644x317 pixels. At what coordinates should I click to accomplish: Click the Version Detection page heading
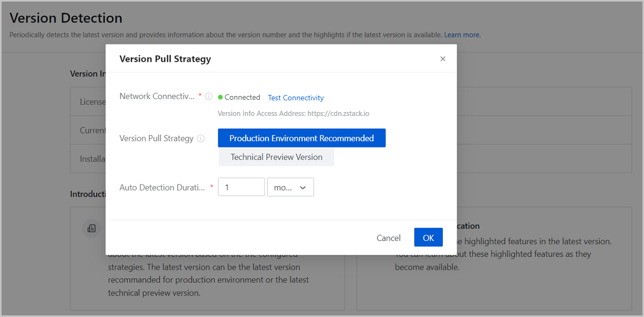(x=66, y=18)
